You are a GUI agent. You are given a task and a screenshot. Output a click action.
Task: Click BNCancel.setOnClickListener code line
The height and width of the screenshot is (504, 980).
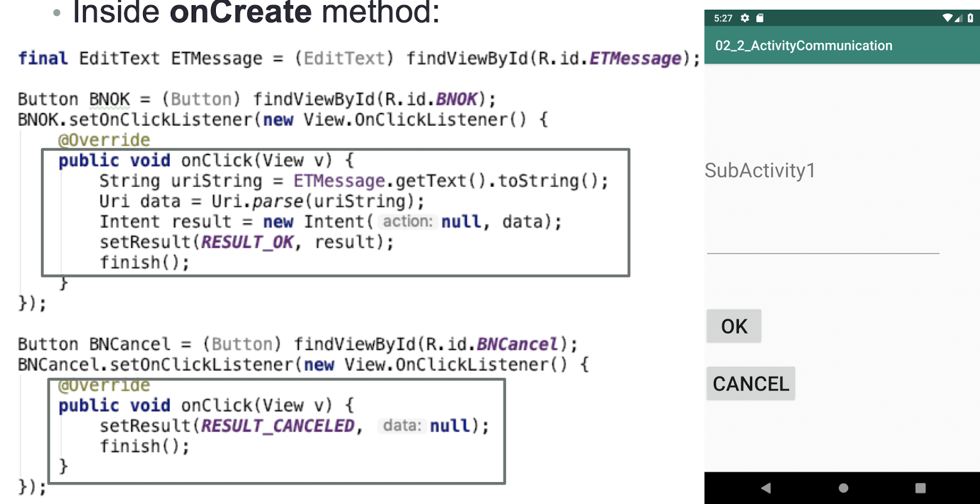(303, 364)
